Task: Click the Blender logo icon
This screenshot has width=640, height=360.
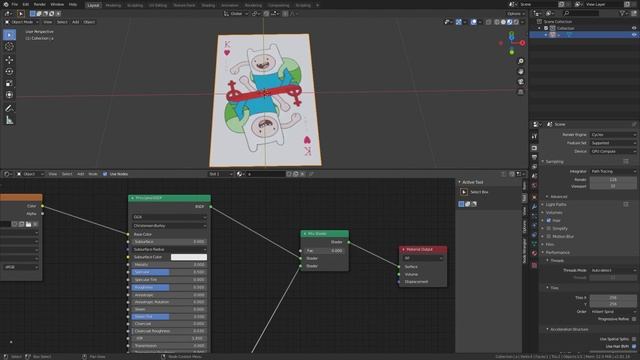Action: [x=6, y=4]
